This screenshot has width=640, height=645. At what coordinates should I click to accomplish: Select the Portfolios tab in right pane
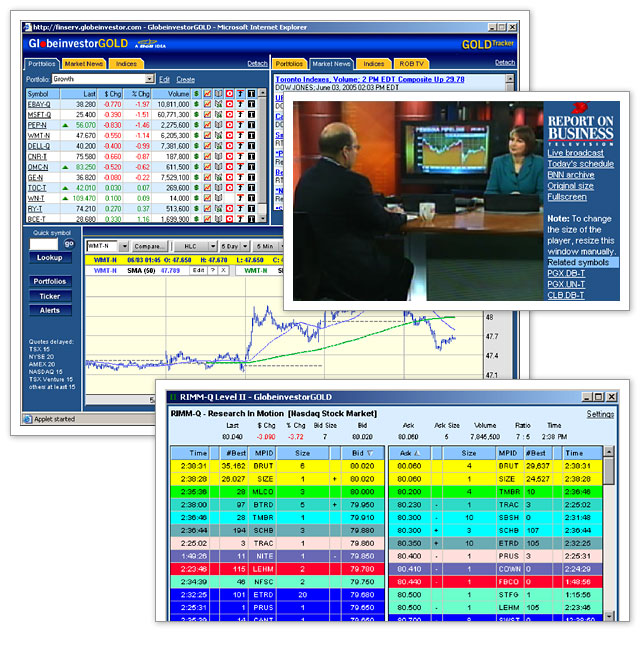point(289,64)
